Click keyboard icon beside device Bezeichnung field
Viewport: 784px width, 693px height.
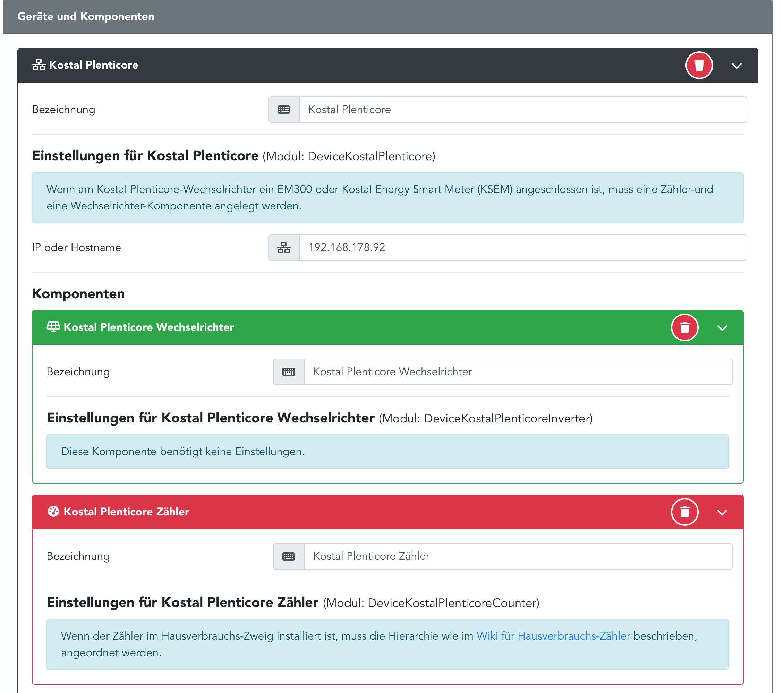coord(283,110)
